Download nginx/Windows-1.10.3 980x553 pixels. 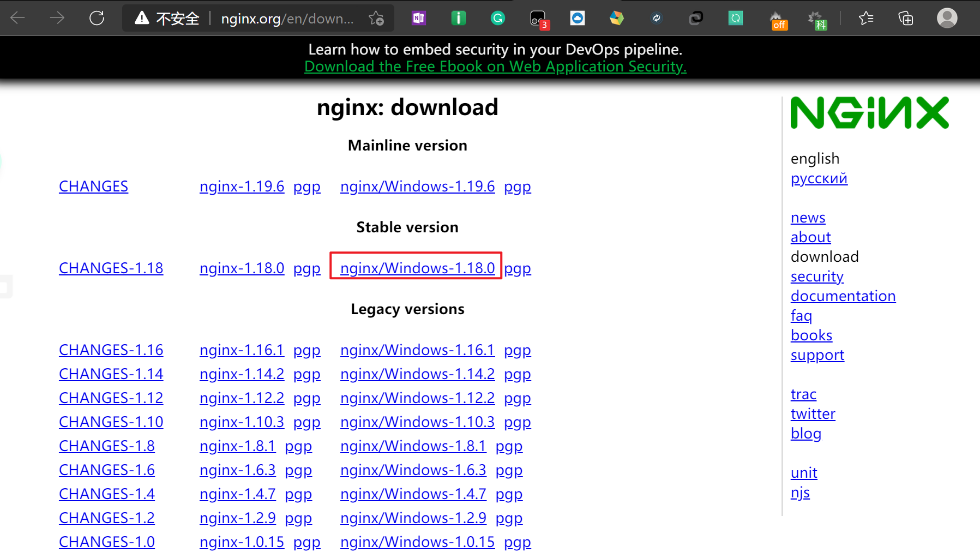tap(417, 422)
